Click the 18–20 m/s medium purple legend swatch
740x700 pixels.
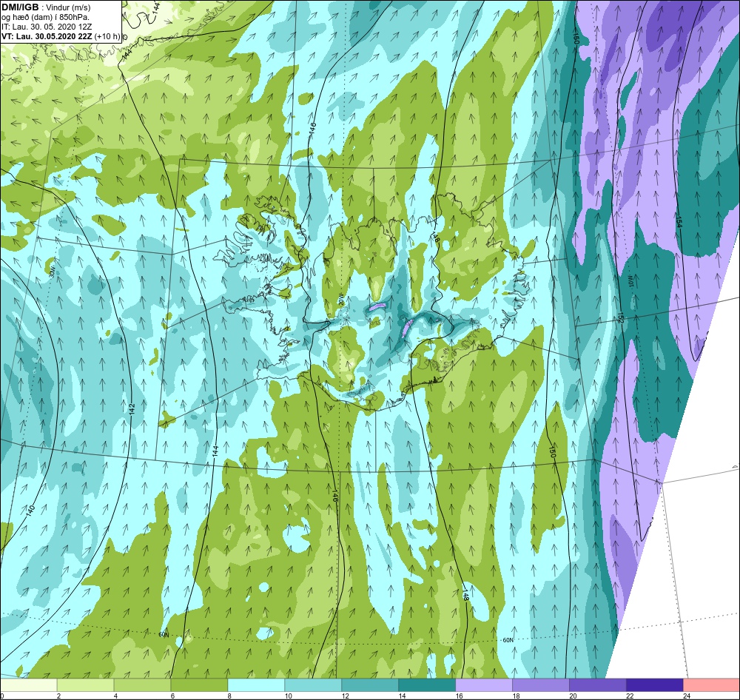click(541, 685)
